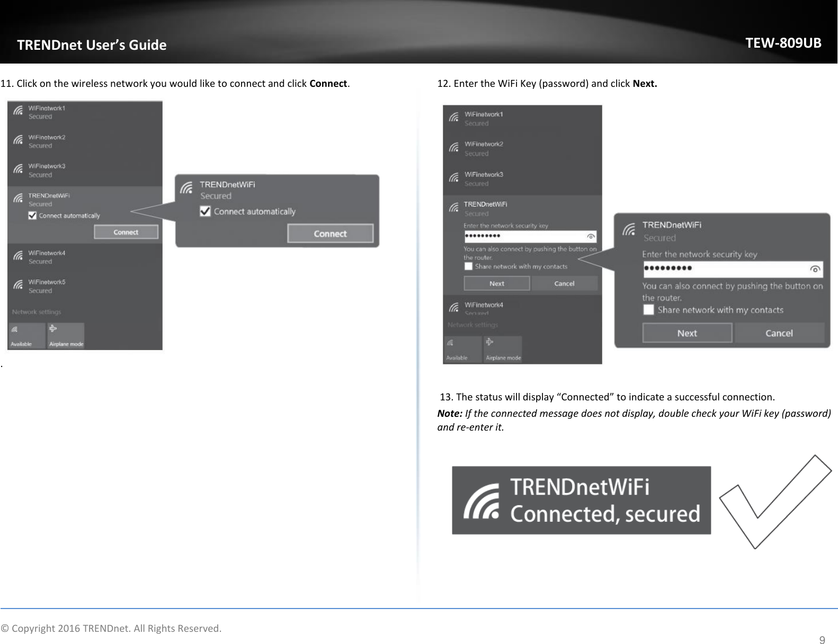Click network security key field in step 12 list
The width and height of the screenshot is (838, 644).
click(x=530, y=236)
